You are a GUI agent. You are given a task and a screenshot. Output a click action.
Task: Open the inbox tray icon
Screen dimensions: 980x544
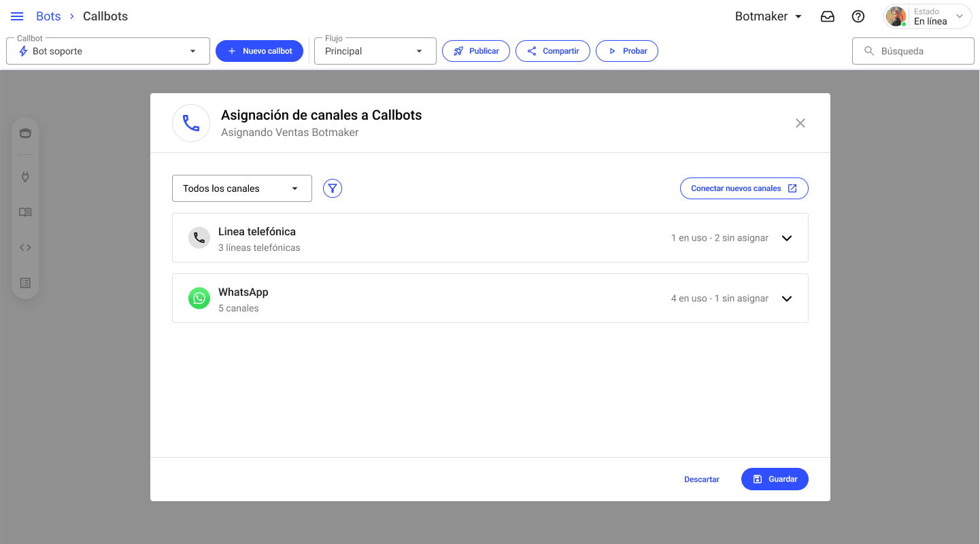pyautogui.click(x=828, y=16)
